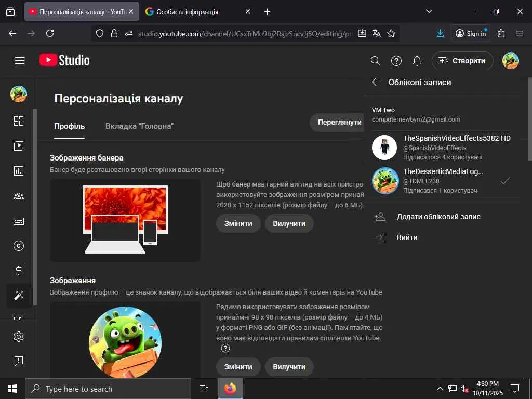Click the YouTube Studio logo
Screen dimensions: 532x399
(x=64, y=60)
